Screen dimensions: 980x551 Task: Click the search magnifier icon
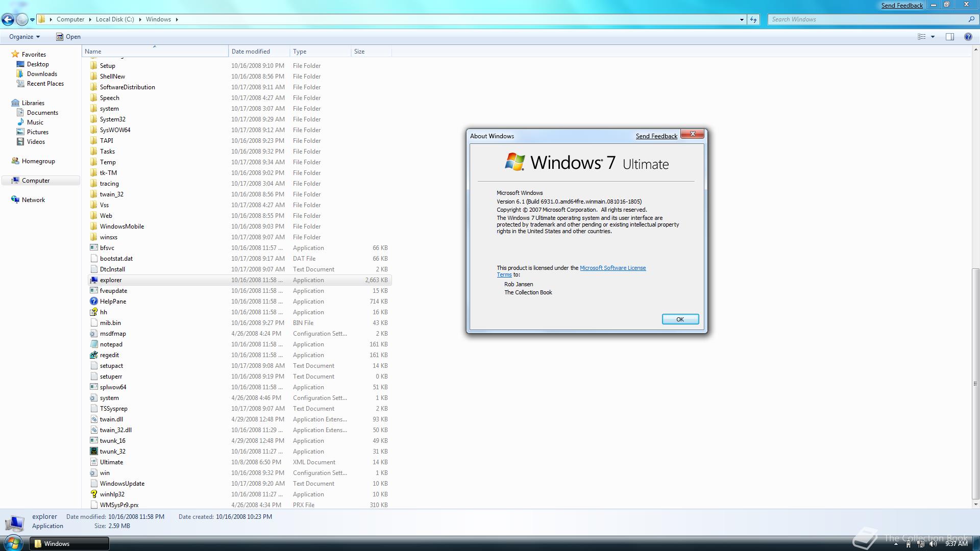(x=971, y=19)
